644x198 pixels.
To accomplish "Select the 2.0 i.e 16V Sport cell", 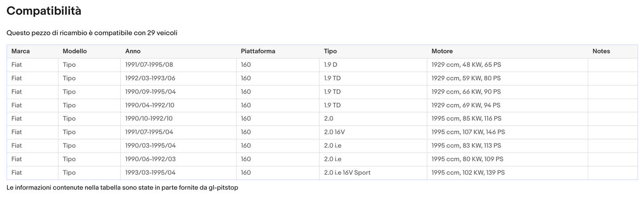I will (x=347, y=173).
